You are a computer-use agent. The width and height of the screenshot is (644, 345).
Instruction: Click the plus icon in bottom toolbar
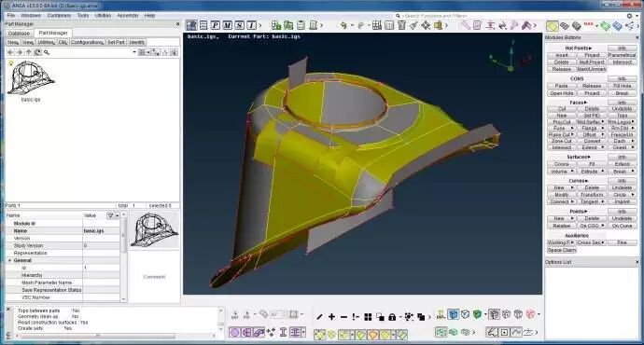pos(332,317)
